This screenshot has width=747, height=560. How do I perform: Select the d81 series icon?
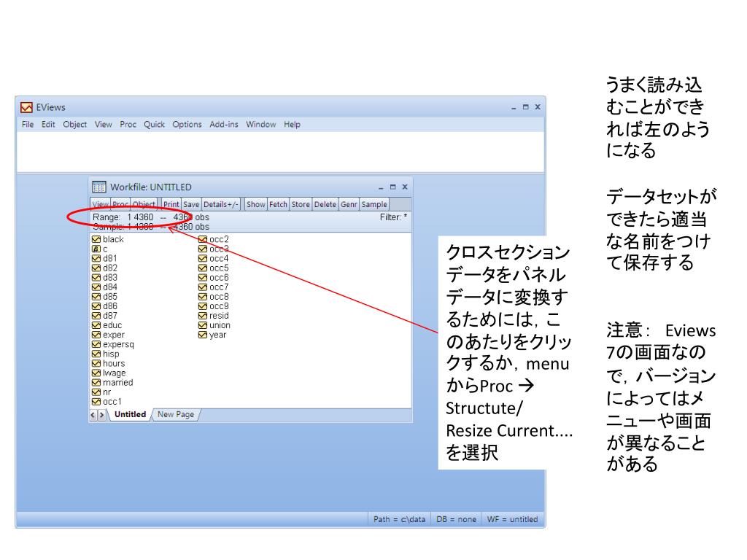coord(96,259)
